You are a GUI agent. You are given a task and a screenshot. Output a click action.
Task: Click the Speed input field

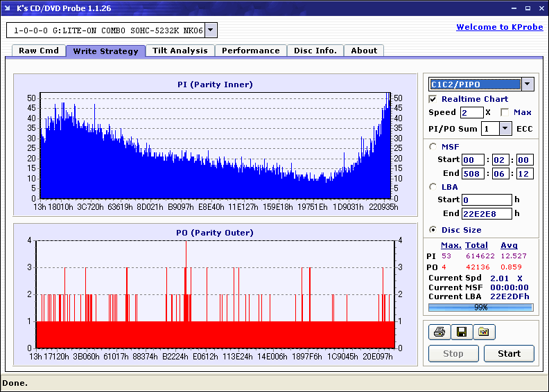[471, 112]
